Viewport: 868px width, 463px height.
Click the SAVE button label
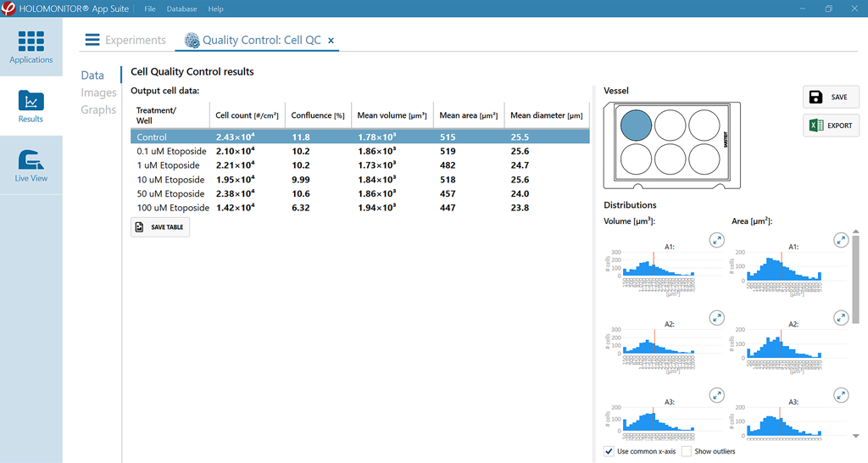point(838,97)
